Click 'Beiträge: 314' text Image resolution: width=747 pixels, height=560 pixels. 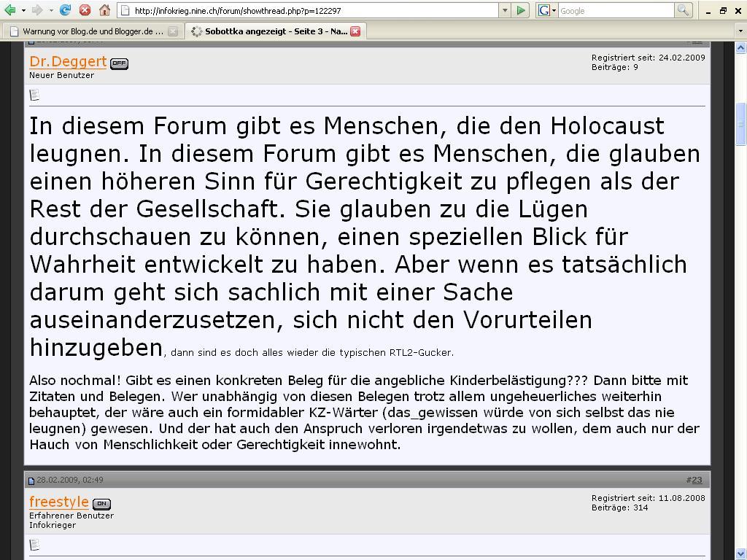[620, 507]
